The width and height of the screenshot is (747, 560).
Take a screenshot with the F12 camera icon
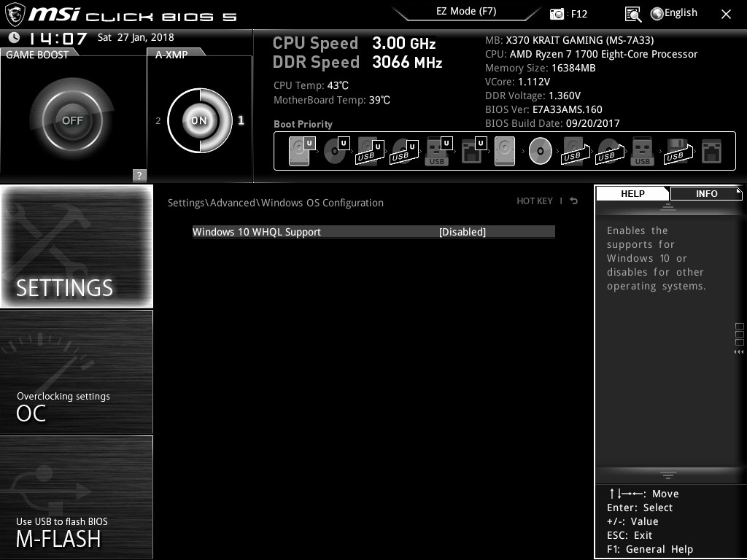(x=557, y=14)
